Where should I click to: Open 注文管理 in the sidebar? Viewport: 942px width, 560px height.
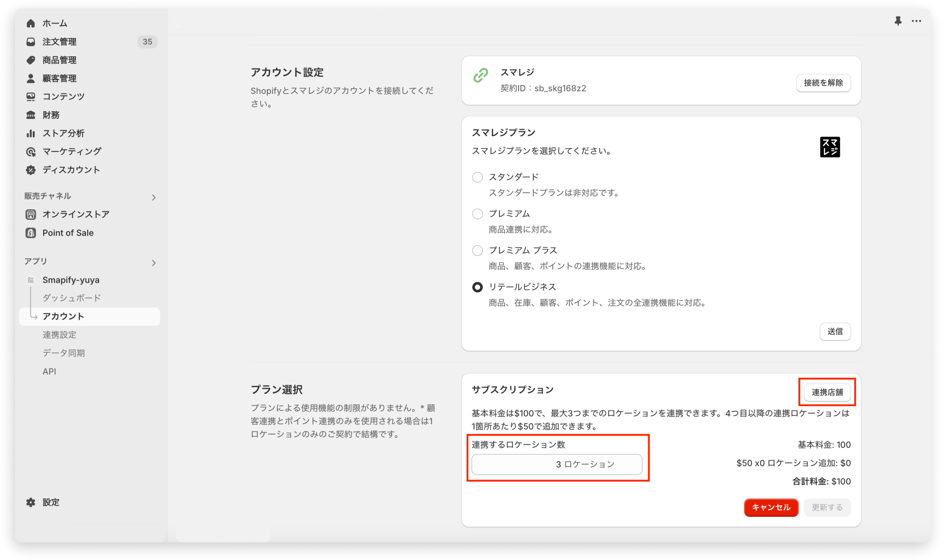pyautogui.click(x=59, y=41)
